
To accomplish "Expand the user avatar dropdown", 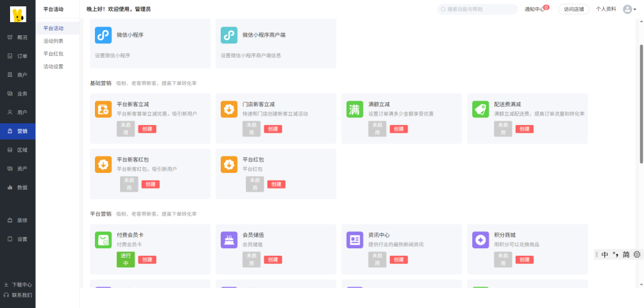I will coord(629,9).
